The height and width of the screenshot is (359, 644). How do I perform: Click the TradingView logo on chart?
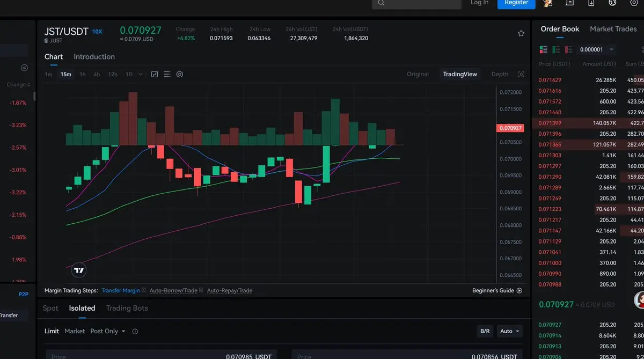pyautogui.click(x=79, y=270)
